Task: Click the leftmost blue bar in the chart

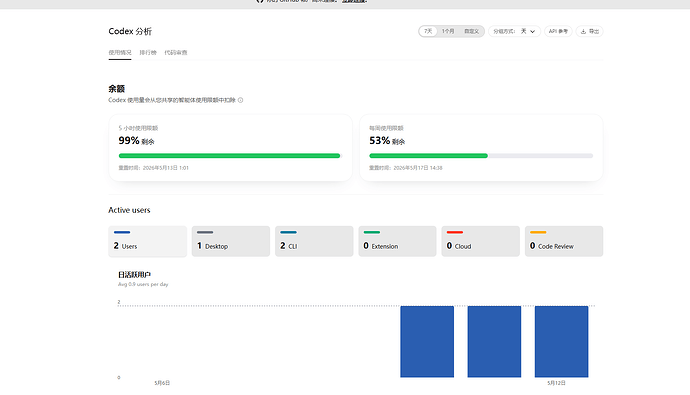Action: (x=427, y=341)
